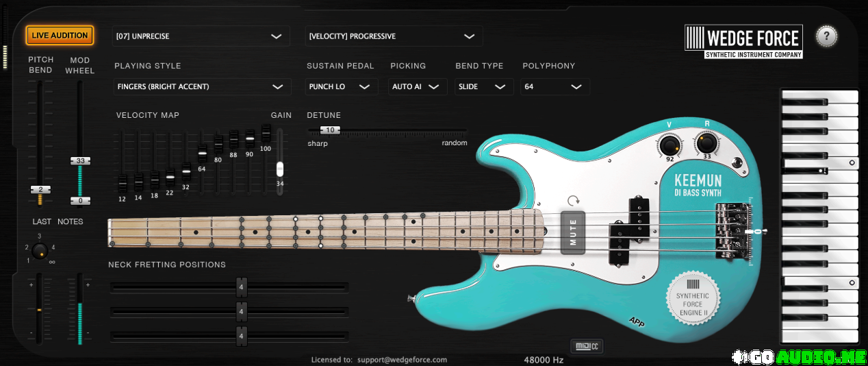Click the sharp label under Detune
Viewport: 868px width, 366px height.
(318, 144)
